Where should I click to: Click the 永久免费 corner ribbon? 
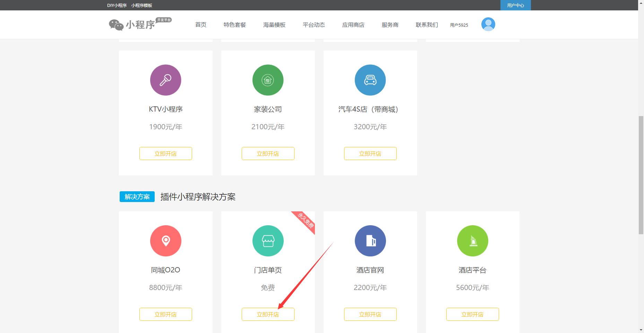click(305, 221)
